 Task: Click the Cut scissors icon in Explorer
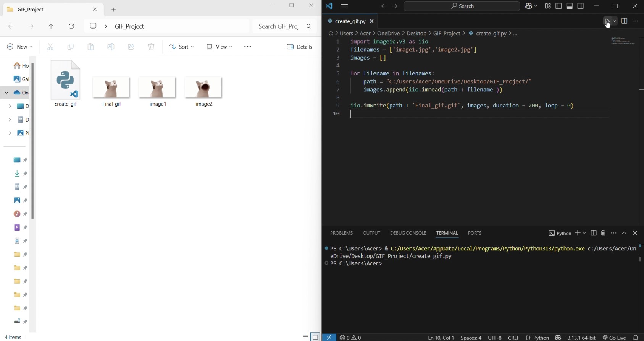(50, 47)
